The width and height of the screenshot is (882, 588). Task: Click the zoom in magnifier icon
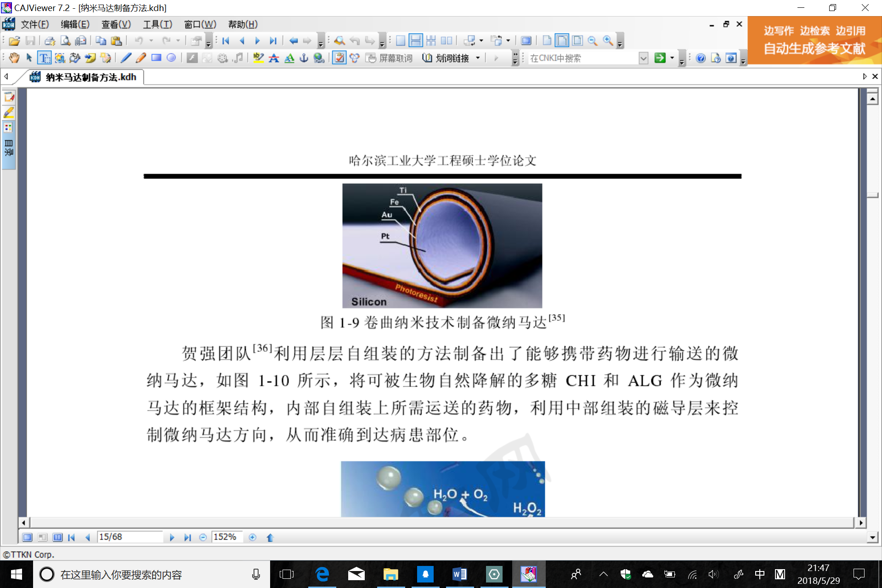[608, 41]
